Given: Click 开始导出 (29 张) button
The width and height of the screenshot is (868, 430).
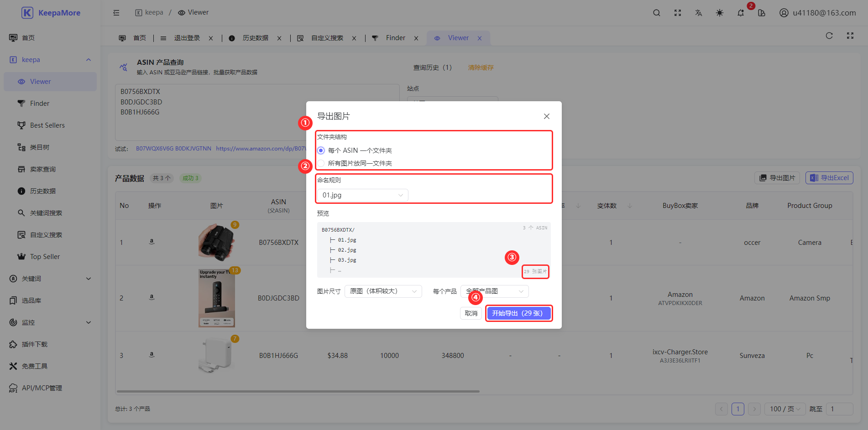Looking at the screenshot, I should point(518,313).
